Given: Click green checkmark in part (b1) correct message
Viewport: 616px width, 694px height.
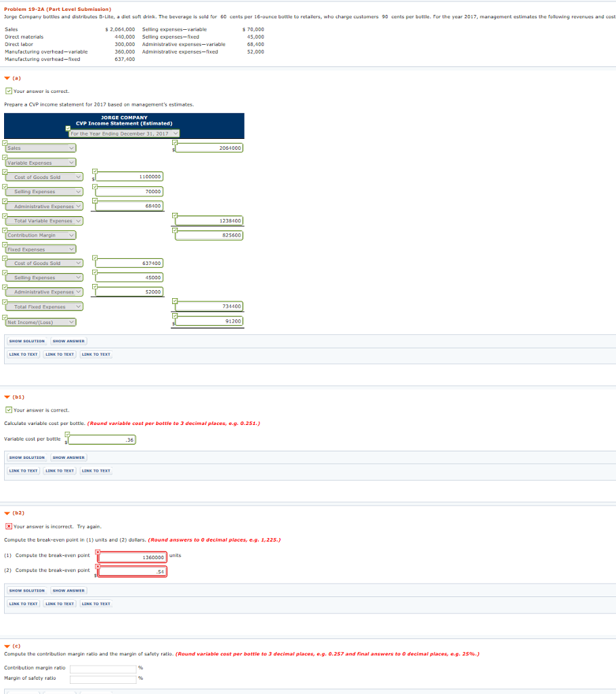Looking at the screenshot, I should click(9, 409).
